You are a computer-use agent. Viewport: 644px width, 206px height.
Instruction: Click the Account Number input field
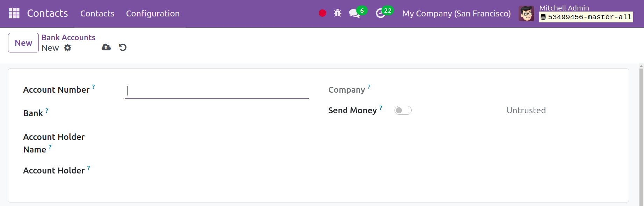[x=217, y=91]
